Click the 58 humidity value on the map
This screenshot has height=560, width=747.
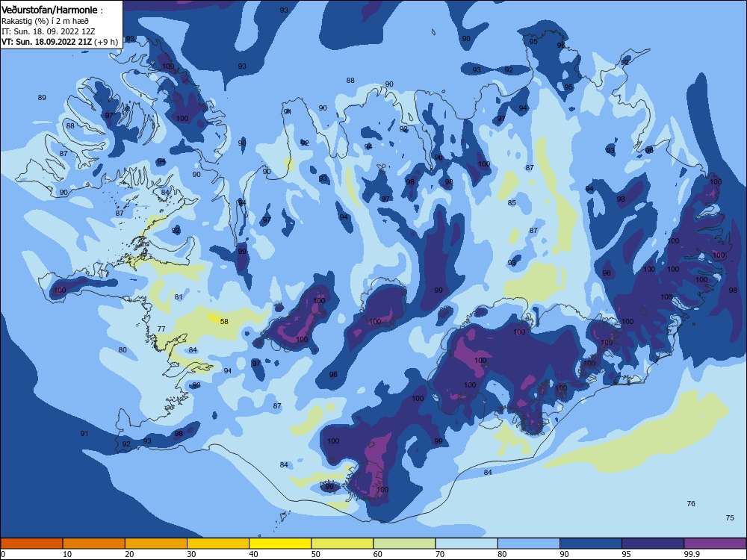[x=224, y=321]
